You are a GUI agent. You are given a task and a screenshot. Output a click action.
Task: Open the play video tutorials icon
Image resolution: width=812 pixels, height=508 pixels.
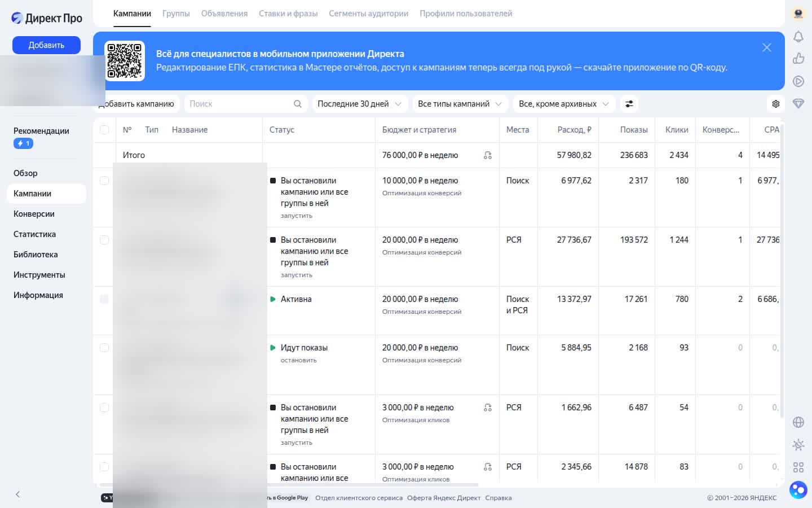(x=798, y=81)
